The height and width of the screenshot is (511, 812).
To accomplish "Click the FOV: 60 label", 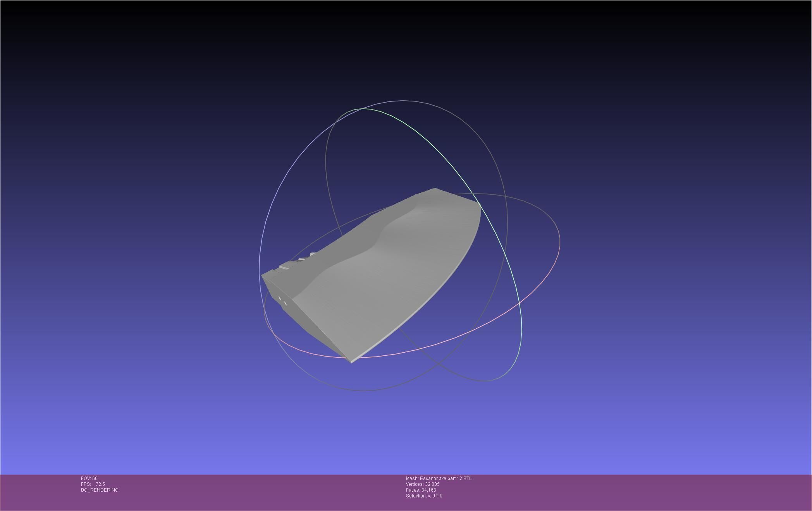I will [89, 478].
